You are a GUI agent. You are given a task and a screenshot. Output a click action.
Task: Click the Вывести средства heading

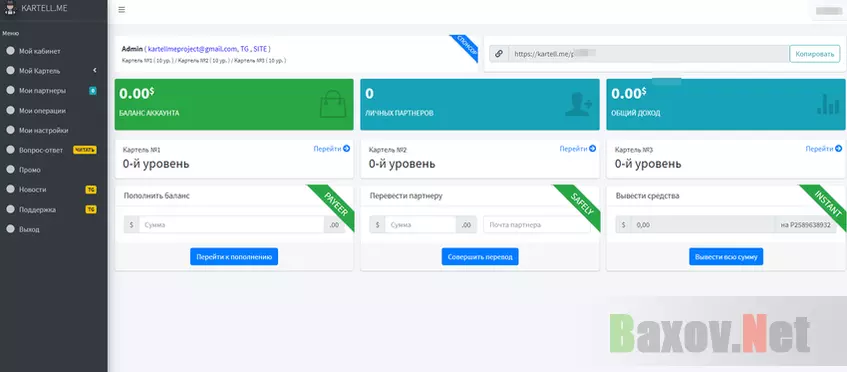pyautogui.click(x=648, y=196)
